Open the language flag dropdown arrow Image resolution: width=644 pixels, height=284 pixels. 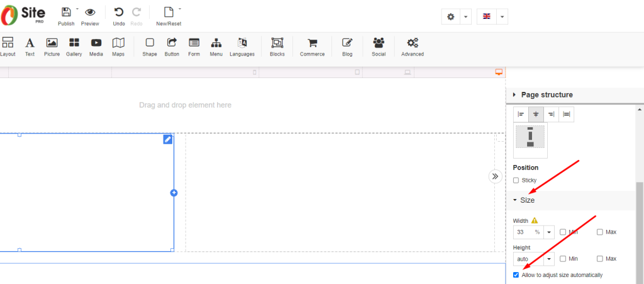click(502, 17)
